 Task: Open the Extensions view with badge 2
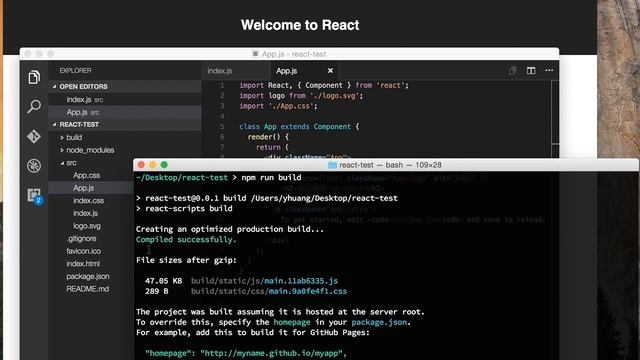click(x=34, y=195)
